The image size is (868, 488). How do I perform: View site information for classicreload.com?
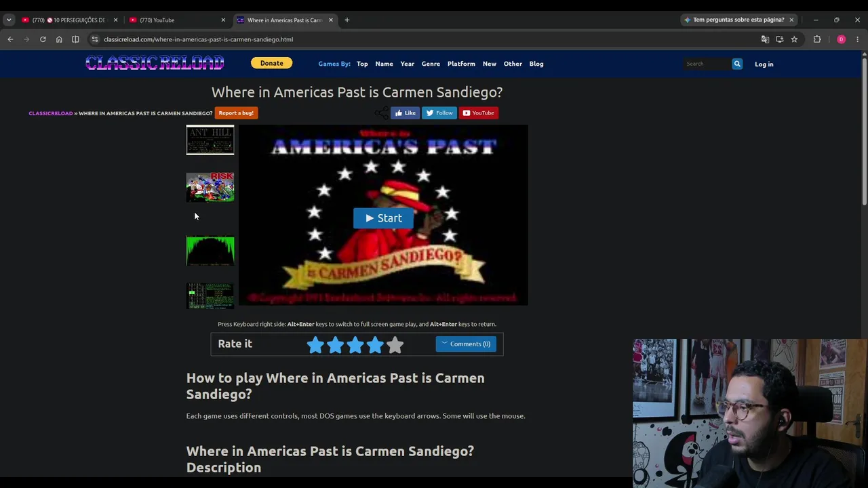pos(95,39)
